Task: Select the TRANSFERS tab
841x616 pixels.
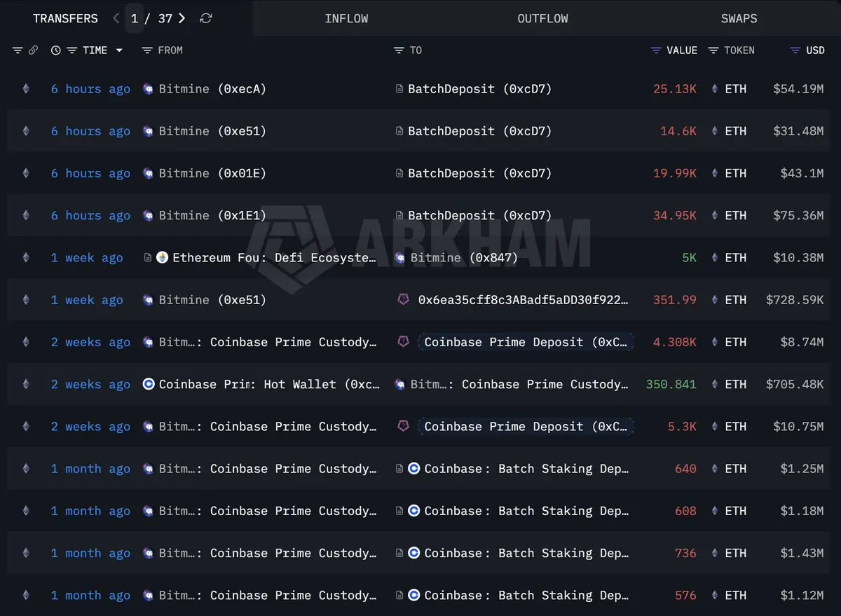Action: 65,19
